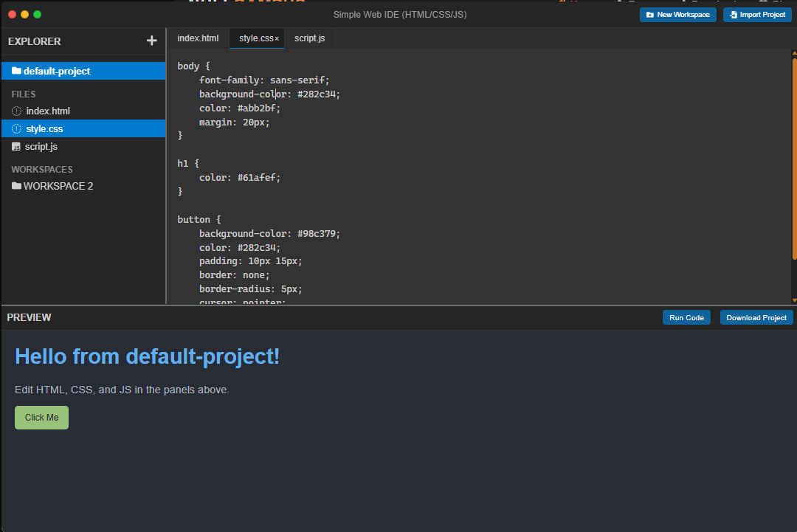The height and width of the screenshot is (532, 797).
Task: Click the style.css file icon in Files
Action: pos(16,128)
